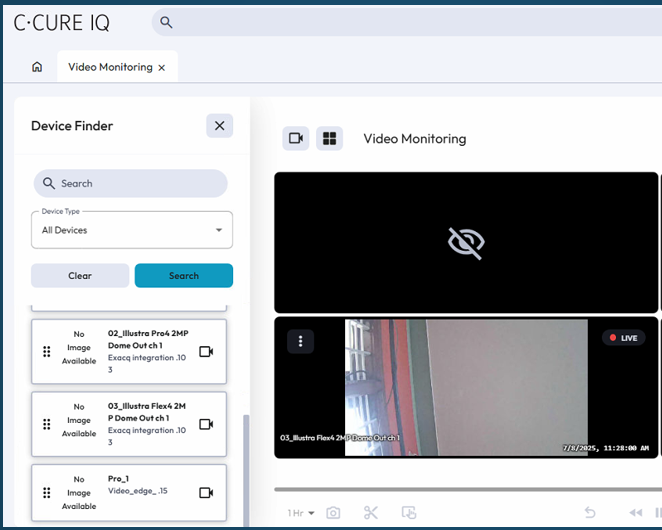Click the scissors clip icon
The width and height of the screenshot is (662, 530).
coord(371,513)
